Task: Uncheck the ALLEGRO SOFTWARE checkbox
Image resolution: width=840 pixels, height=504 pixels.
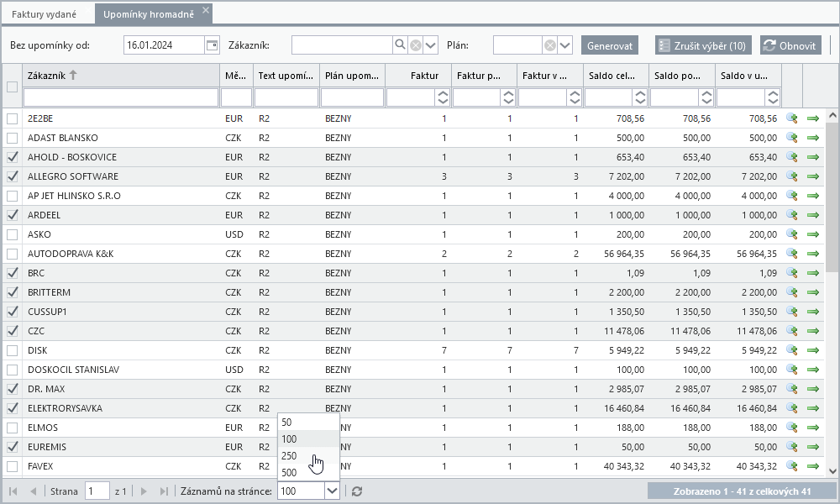Action: point(13,176)
